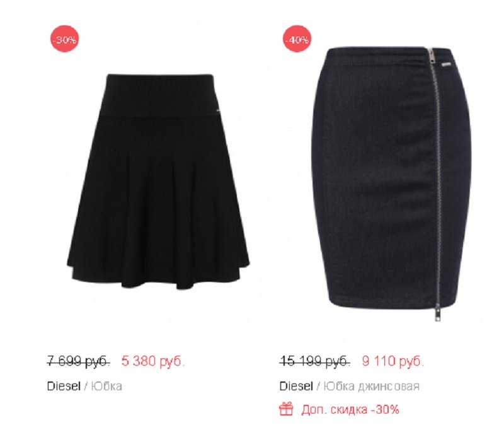This screenshot has height=425, width=504.
Task: Click the Доп. скидка -30% promo text
Action: [350, 409]
